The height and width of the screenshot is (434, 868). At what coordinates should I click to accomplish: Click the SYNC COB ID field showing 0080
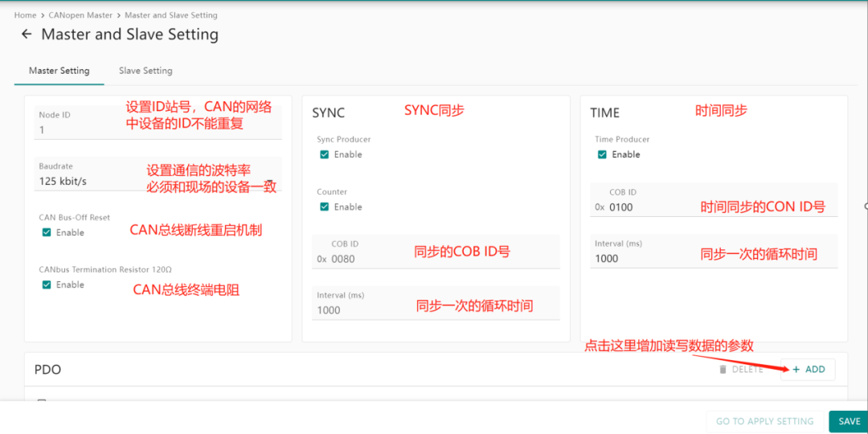[x=436, y=252]
